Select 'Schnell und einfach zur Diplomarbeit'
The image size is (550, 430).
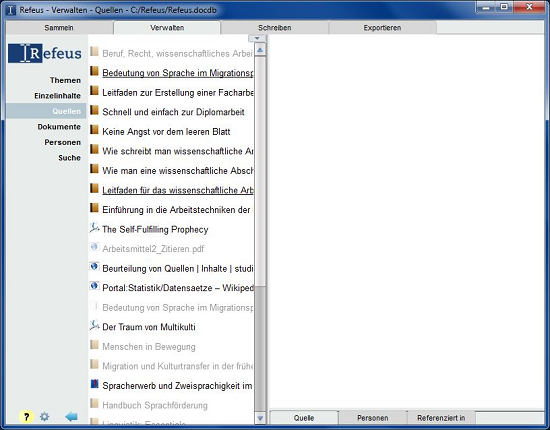tap(173, 112)
